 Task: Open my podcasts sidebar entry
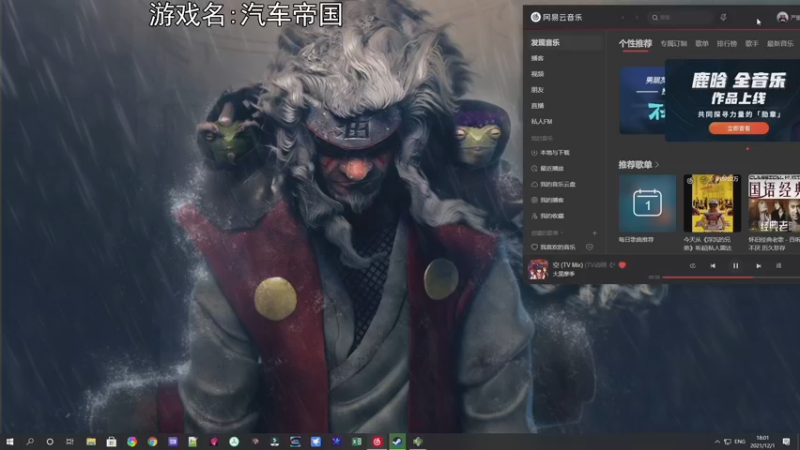pos(547,200)
